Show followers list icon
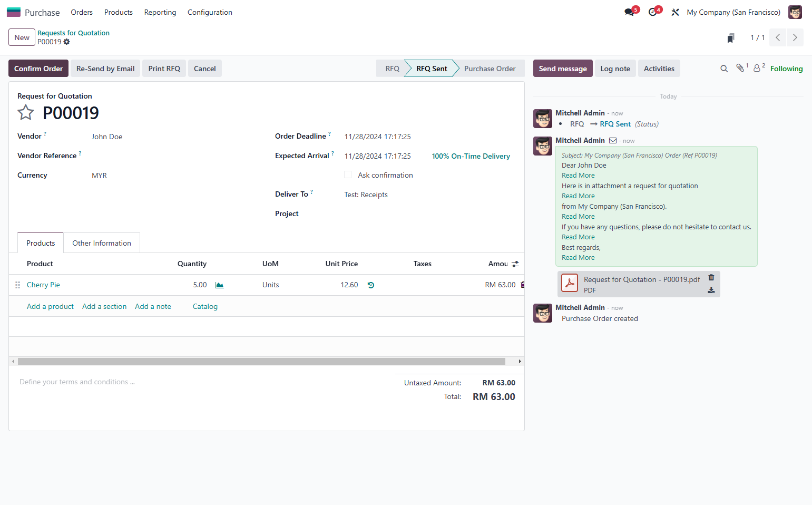 (x=757, y=68)
